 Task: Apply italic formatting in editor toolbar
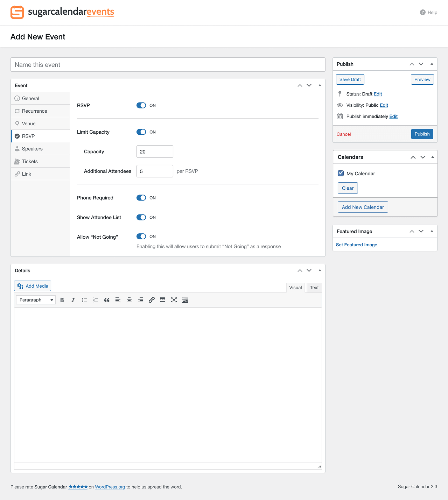[73, 300]
